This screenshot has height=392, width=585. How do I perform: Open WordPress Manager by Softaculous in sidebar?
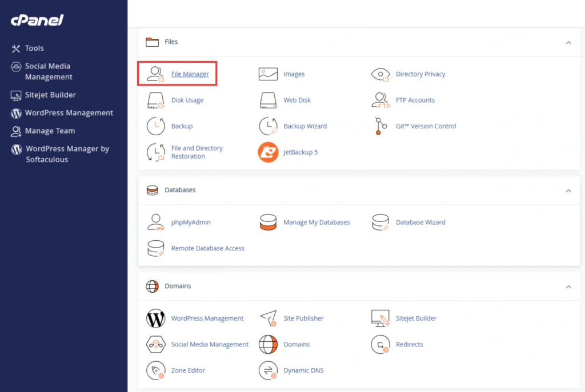pyautogui.click(x=60, y=154)
